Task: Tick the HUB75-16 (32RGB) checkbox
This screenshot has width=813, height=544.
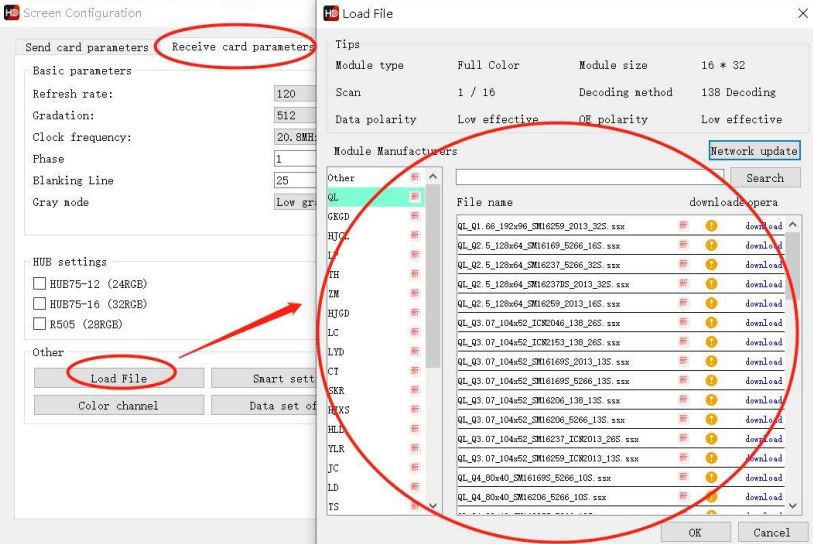Action: click(x=39, y=303)
